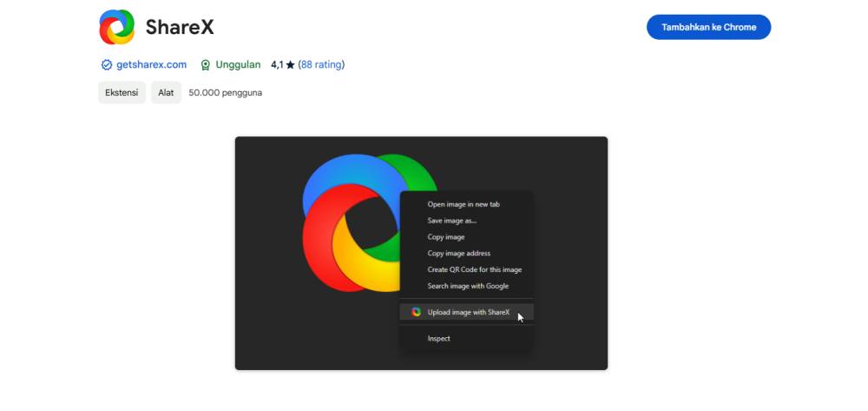
Task: Click the ShareX extension logo icon
Action: click(117, 27)
